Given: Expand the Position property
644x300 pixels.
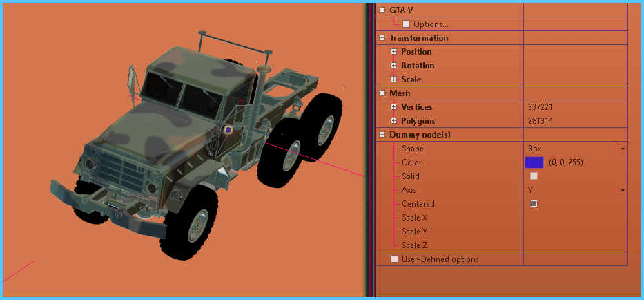Looking at the screenshot, I should [x=393, y=52].
